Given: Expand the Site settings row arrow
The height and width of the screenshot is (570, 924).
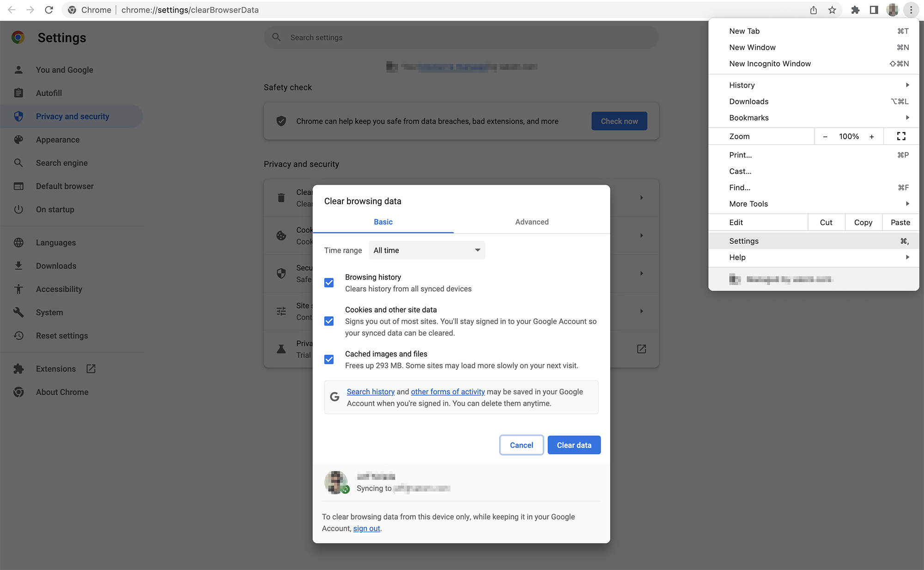Looking at the screenshot, I should pos(642,311).
